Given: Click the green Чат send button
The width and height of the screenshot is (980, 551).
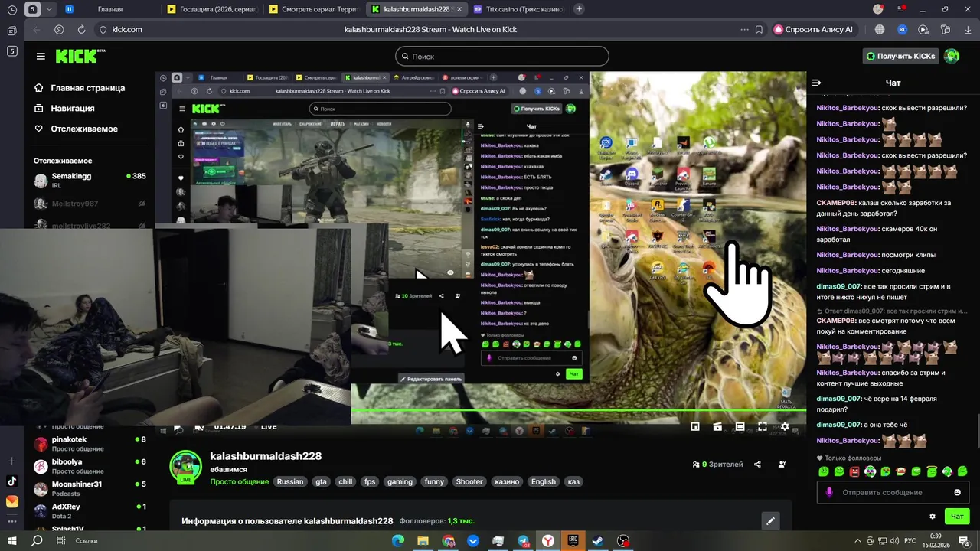Looking at the screenshot, I should [957, 517].
